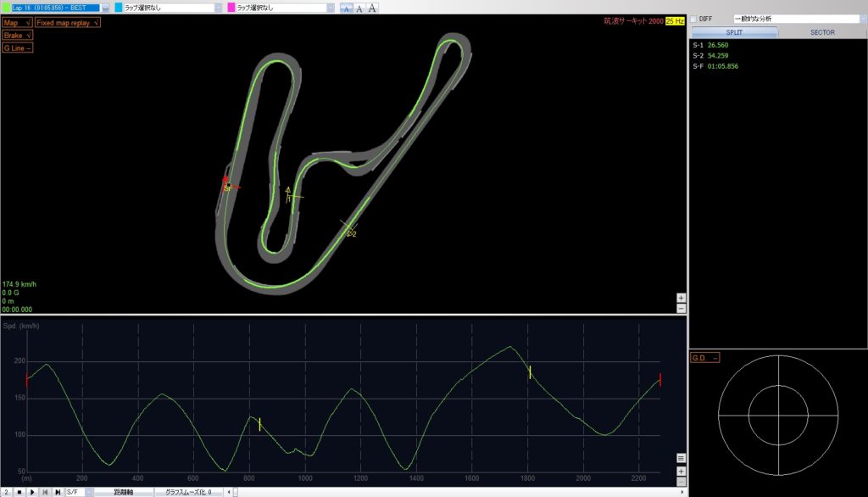Image resolution: width=868 pixels, height=497 pixels.
Task: Open the Lap 16 BEST lap dropdown
Action: pyautogui.click(x=105, y=8)
